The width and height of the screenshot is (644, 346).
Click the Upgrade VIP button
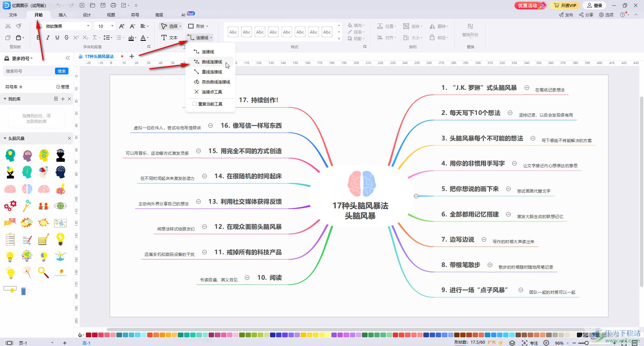(x=565, y=5)
